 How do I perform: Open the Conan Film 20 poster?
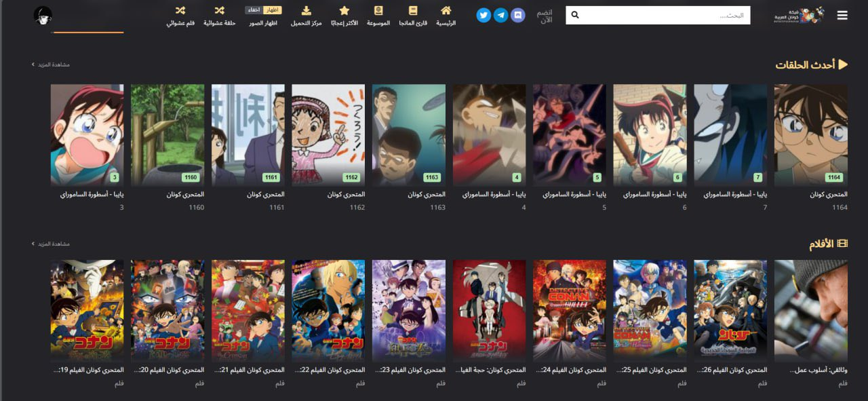click(x=167, y=311)
